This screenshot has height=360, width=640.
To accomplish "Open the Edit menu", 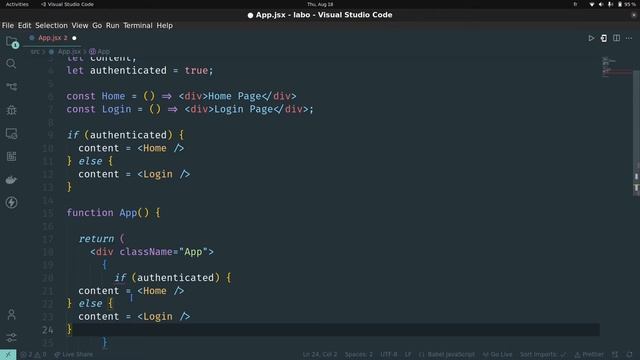I will pos(24,25).
